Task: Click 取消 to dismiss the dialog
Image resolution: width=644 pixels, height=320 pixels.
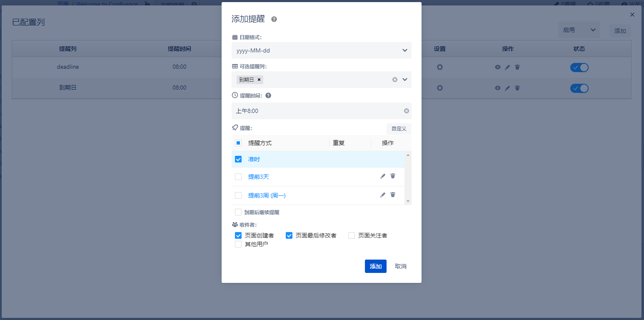Action: pyautogui.click(x=400, y=266)
